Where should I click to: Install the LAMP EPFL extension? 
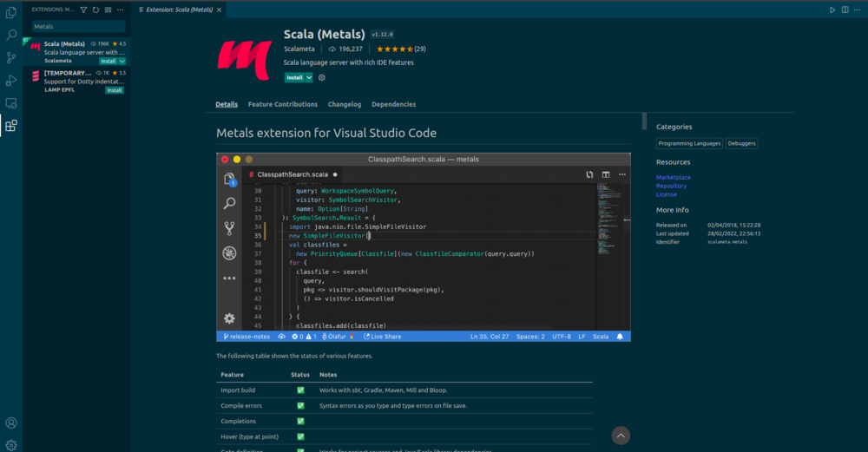[x=115, y=90]
